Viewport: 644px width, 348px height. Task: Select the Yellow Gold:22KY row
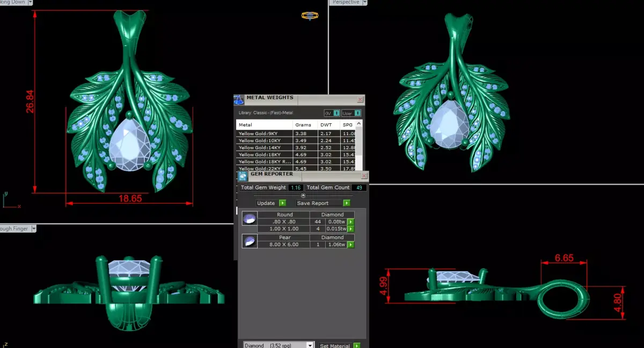click(296, 168)
